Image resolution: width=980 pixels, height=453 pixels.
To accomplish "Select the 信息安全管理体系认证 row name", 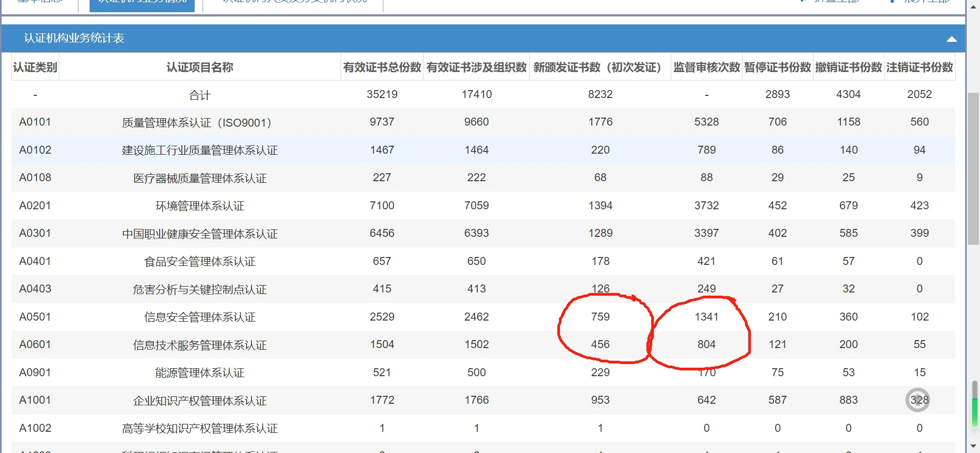I will tap(199, 317).
